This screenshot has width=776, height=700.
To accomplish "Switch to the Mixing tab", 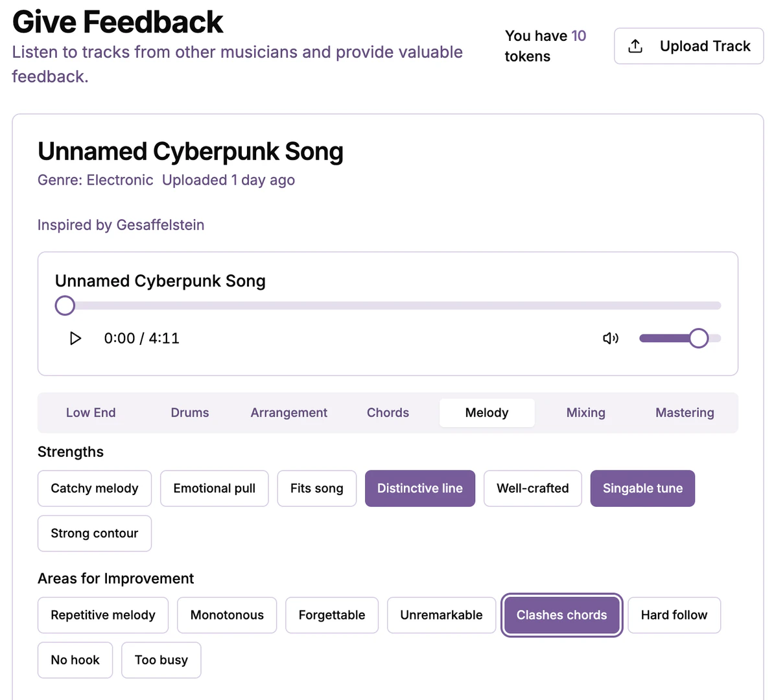I will click(x=585, y=413).
